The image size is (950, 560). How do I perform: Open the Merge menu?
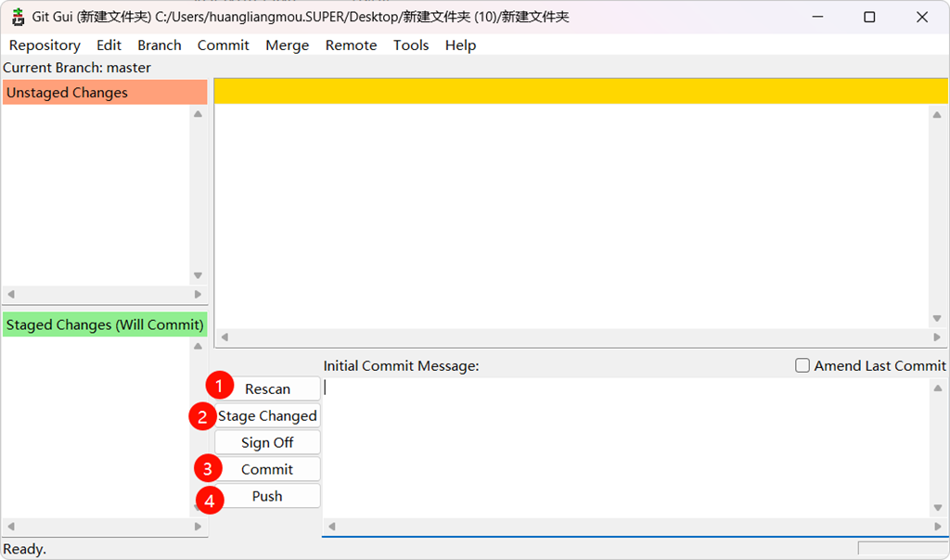(288, 45)
